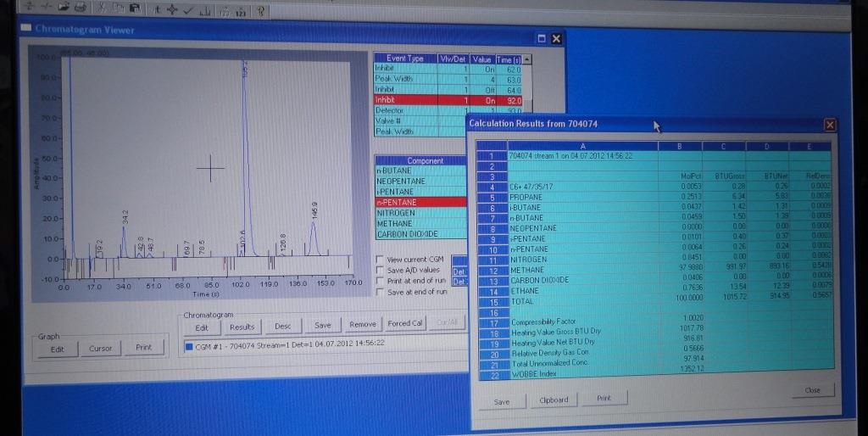Enable View current CGM checkbox
The width and height of the screenshot is (868, 436).
[x=380, y=259]
